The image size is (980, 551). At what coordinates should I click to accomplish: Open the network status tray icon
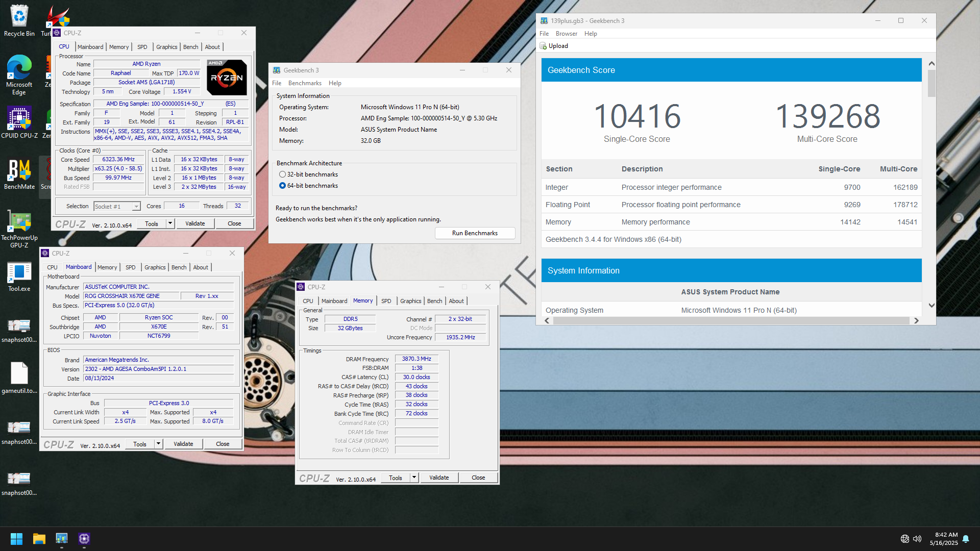tap(905, 539)
